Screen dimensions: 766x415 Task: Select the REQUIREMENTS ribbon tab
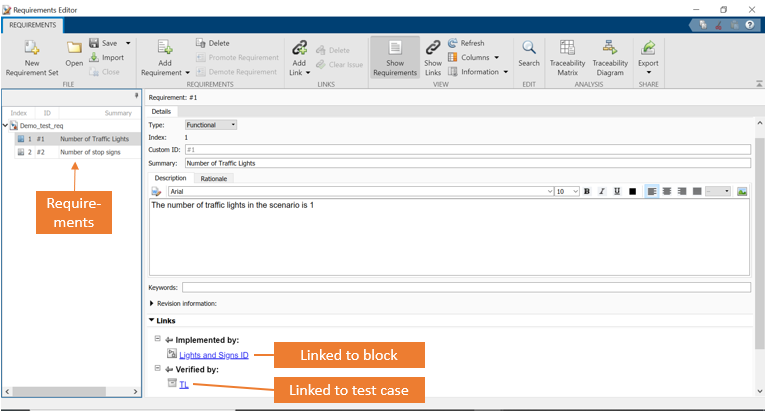click(x=33, y=23)
